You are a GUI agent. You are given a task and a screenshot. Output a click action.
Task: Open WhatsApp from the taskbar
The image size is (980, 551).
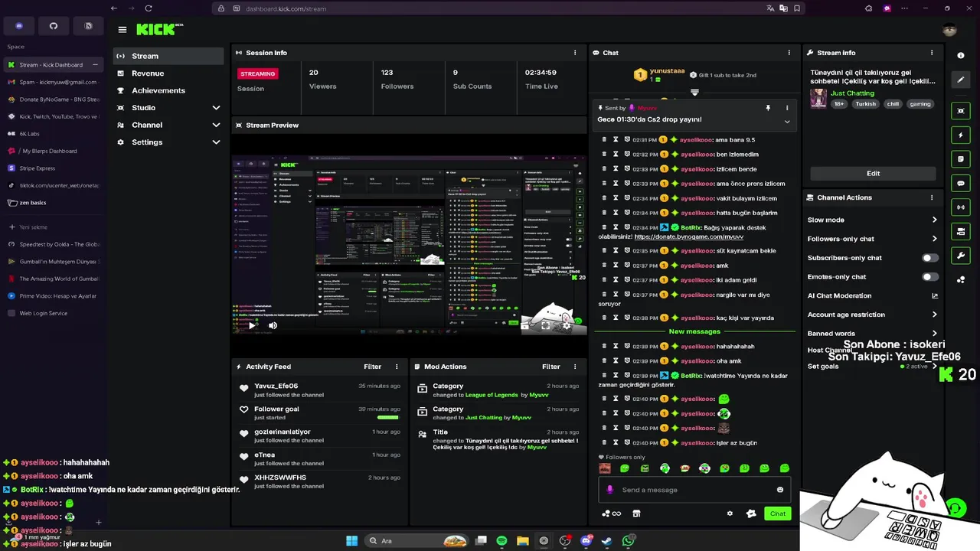[x=629, y=541]
